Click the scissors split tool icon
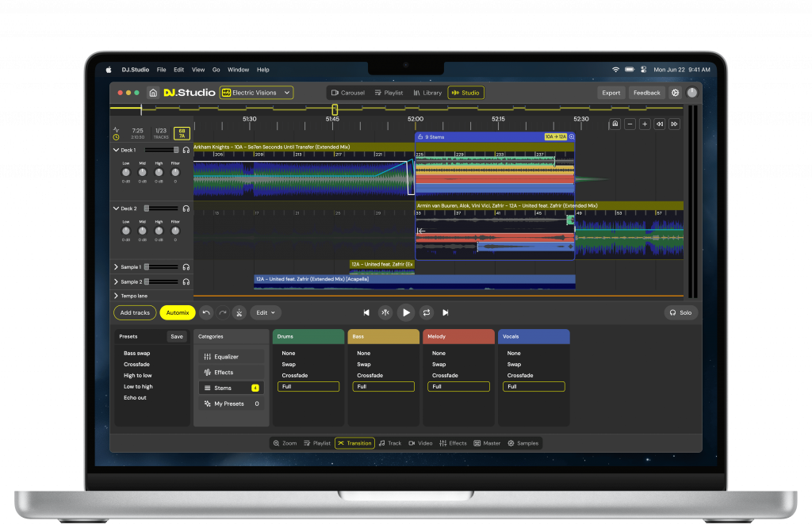Image resolution: width=812 pixels, height=528 pixels. [239, 313]
